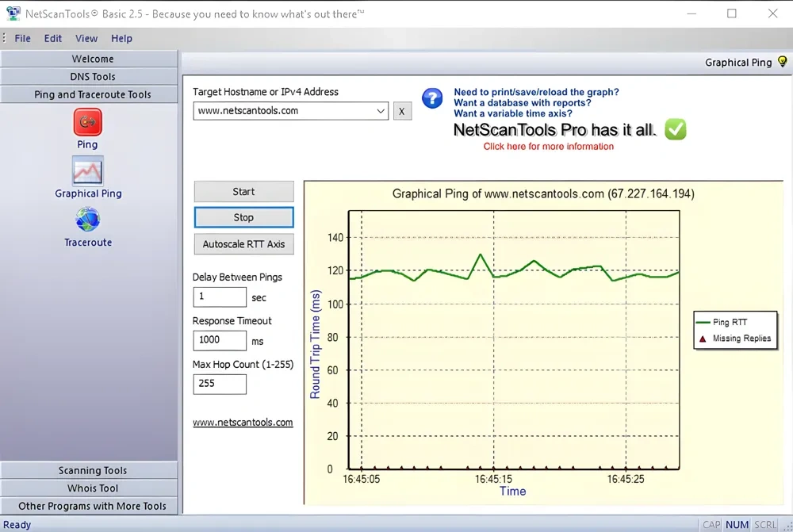Screen dimensions: 793x532
Task: Click the green checkmark promo icon
Action: pos(675,129)
